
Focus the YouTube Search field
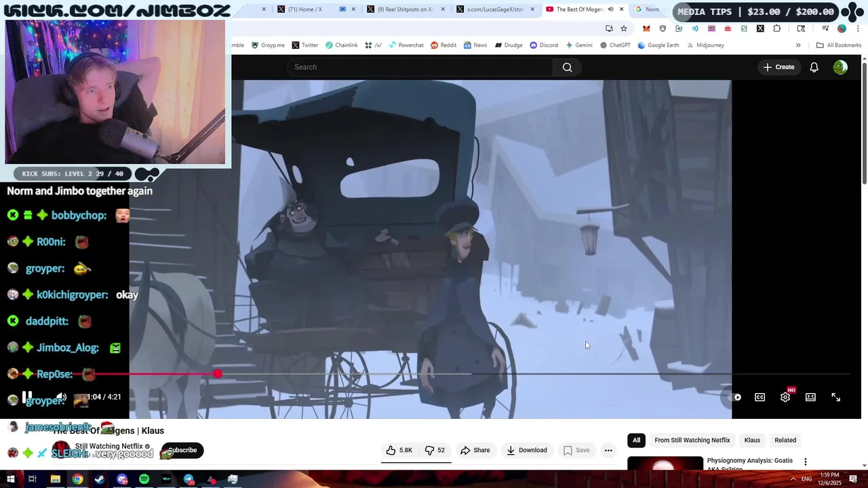coord(420,67)
